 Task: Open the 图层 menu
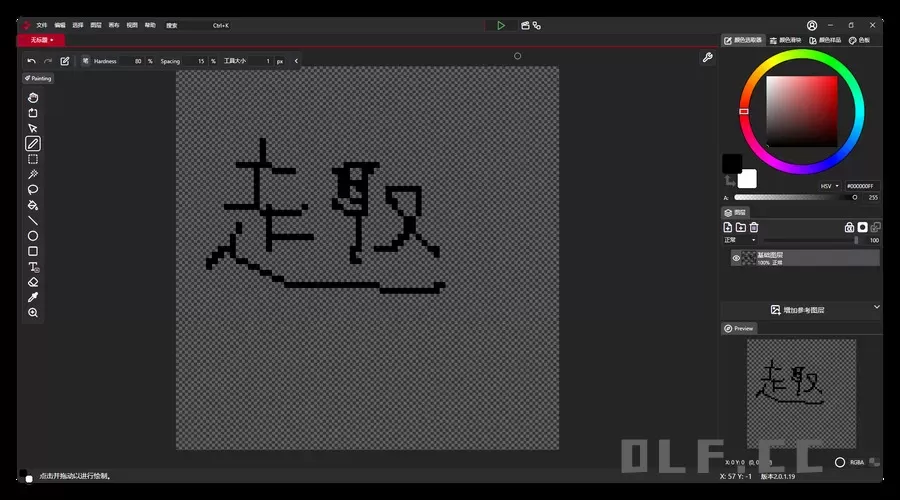[96, 25]
